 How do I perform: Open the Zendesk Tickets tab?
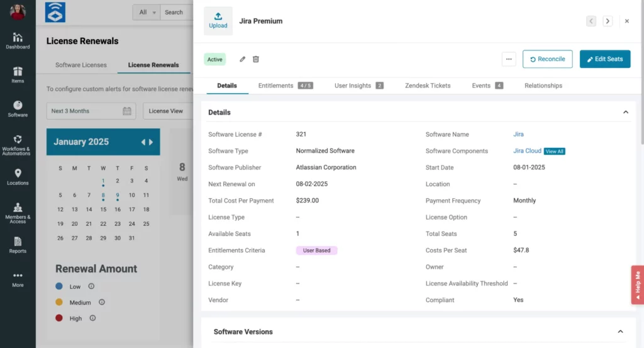[428, 86]
